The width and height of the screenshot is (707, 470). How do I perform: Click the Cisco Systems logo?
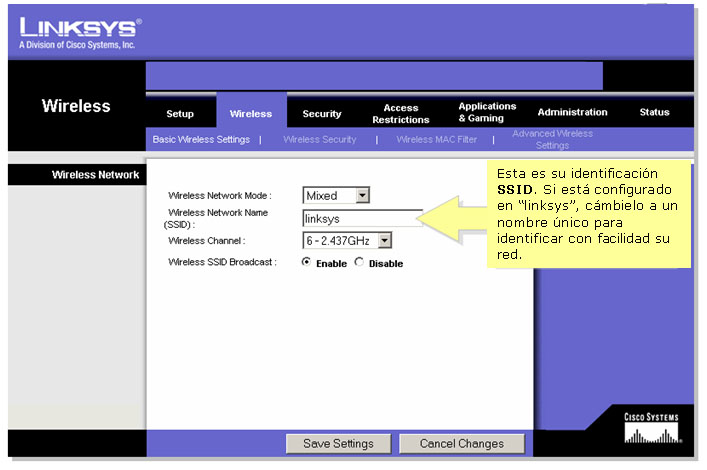pyautogui.click(x=652, y=428)
